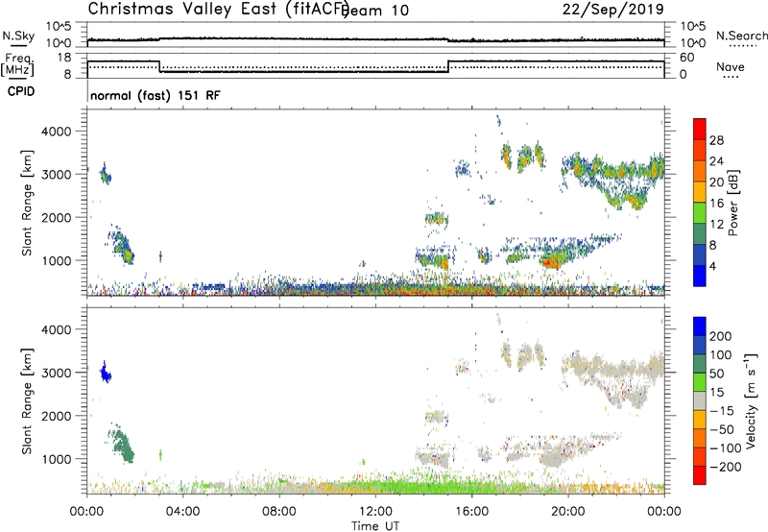The width and height of the screenshot is (768, 532).
Task: Click the text 'normal (fast) 151 RF'
Action: pos(156,95)
